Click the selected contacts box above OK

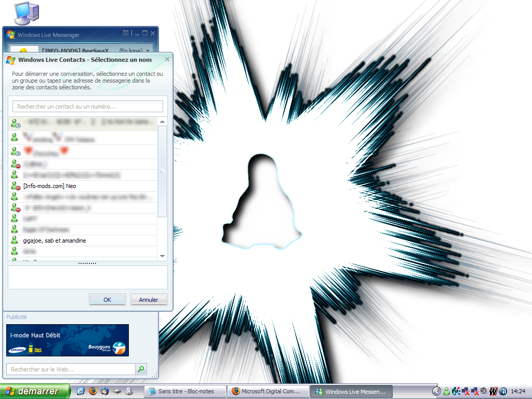[87, 277]
